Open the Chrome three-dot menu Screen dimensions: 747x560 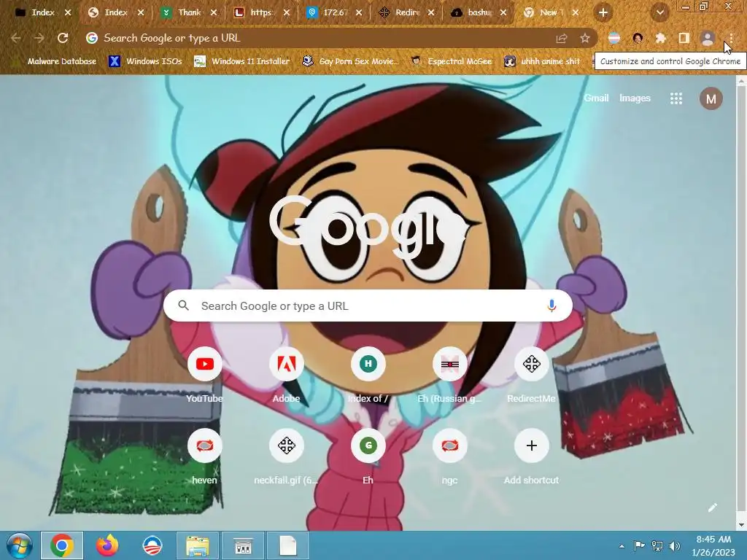pos(731,38)
